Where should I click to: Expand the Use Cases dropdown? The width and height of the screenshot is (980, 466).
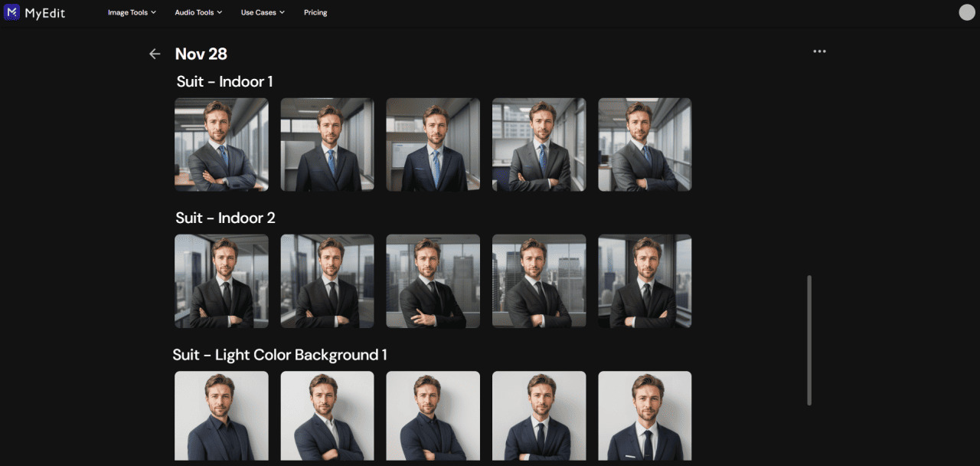pos(262,12)
